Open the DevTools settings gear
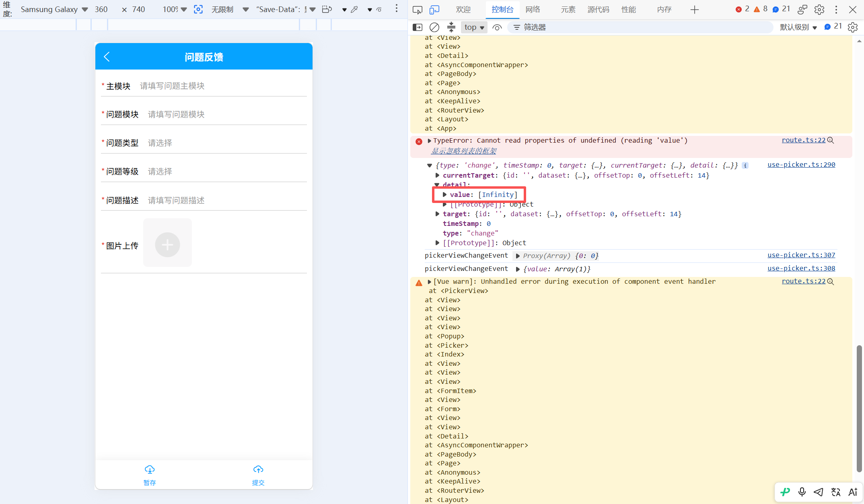The width and height of the screenshot is (864, 504). 819,10
